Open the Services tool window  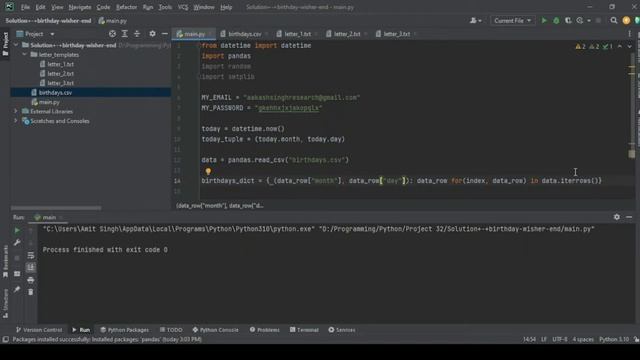click(342, 330)
